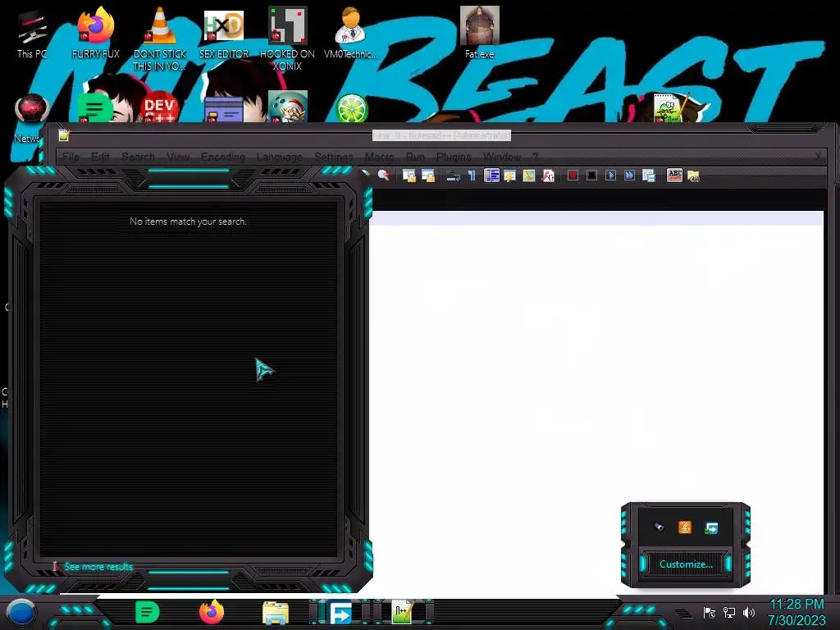The width and height of the screenshot is (840, 630).
Task: Click the zoom out magnifier toolbar icon
Action: [384, 176]
